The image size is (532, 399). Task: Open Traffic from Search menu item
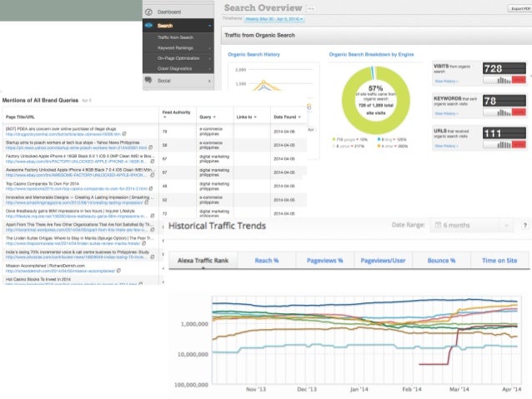tap(175, 37)
